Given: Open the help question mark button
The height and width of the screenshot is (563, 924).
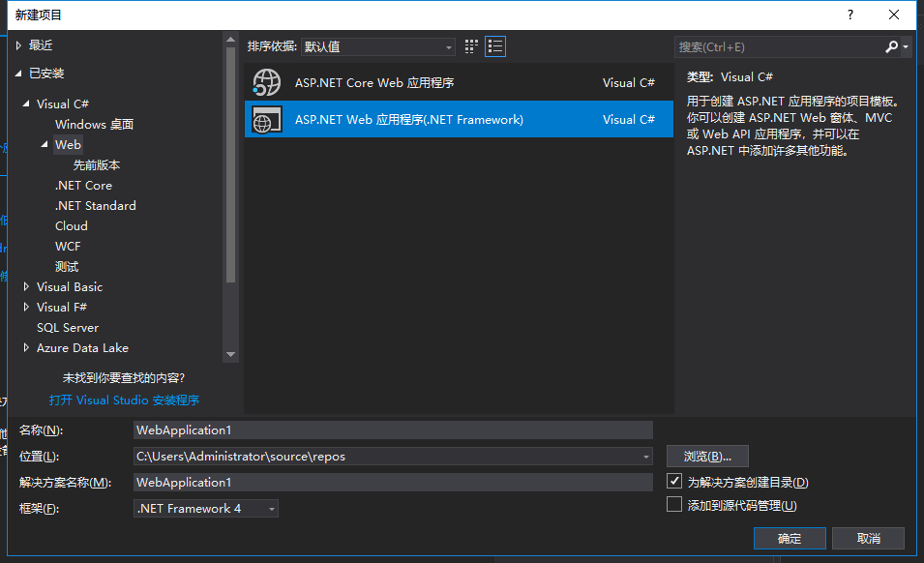Looking at the screenshot, I should coord(850,15).
